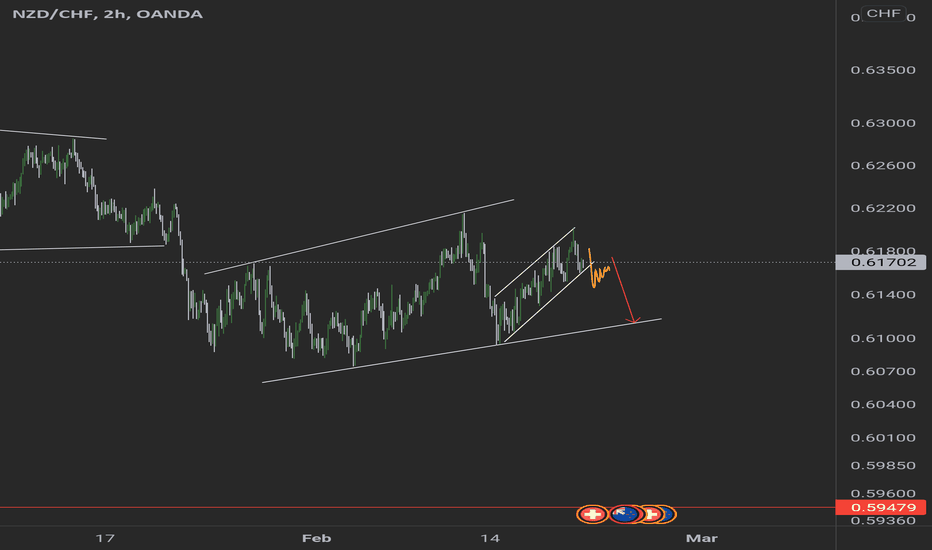Click the 14 date label on time axis

coord(490,538)
